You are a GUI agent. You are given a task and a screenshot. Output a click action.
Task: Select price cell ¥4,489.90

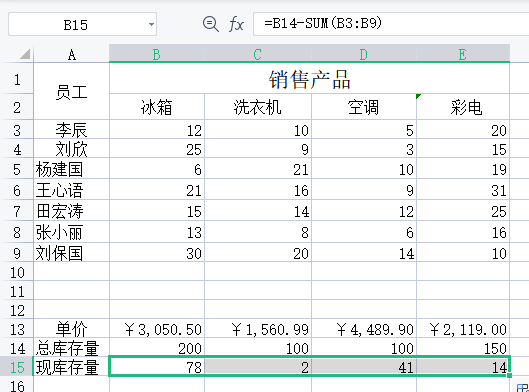(364, 329)
